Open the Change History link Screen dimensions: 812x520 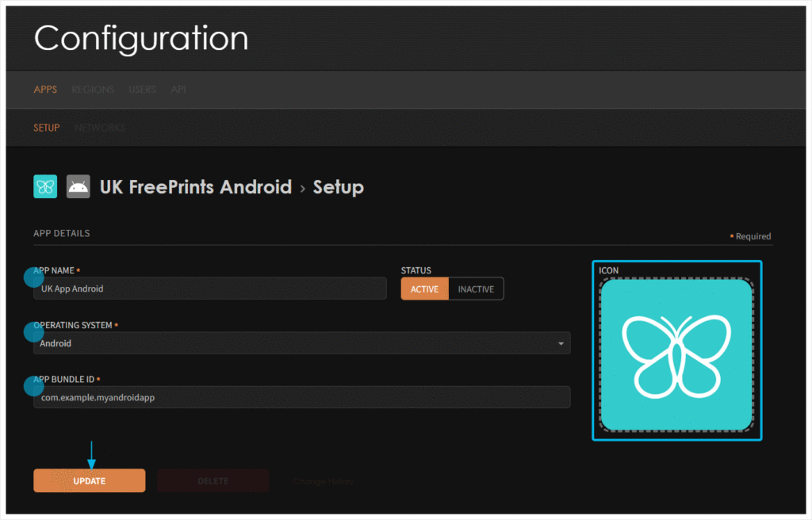tap(324, 481)
